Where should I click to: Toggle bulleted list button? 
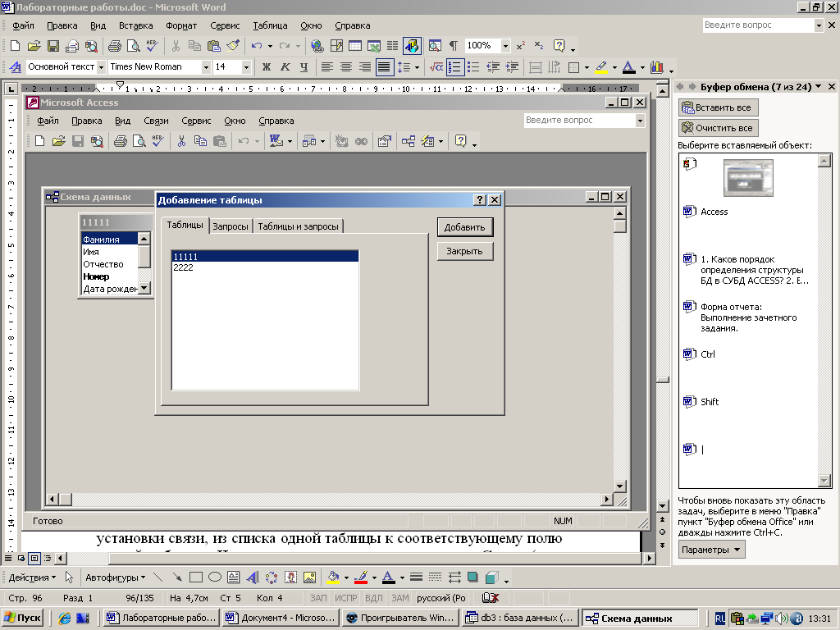click(x=473, y=67)
